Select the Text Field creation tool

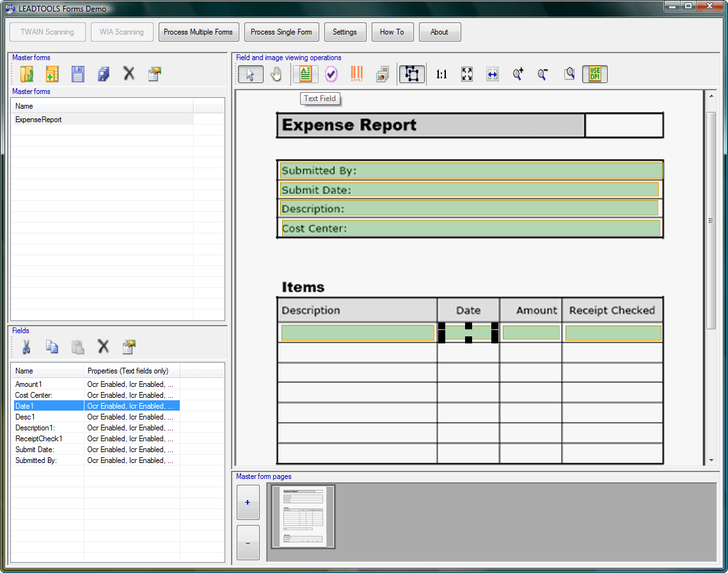305,74
